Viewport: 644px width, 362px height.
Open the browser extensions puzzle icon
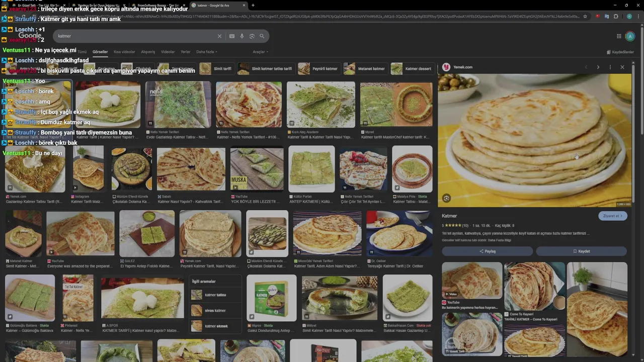click(x=616, y=17)
